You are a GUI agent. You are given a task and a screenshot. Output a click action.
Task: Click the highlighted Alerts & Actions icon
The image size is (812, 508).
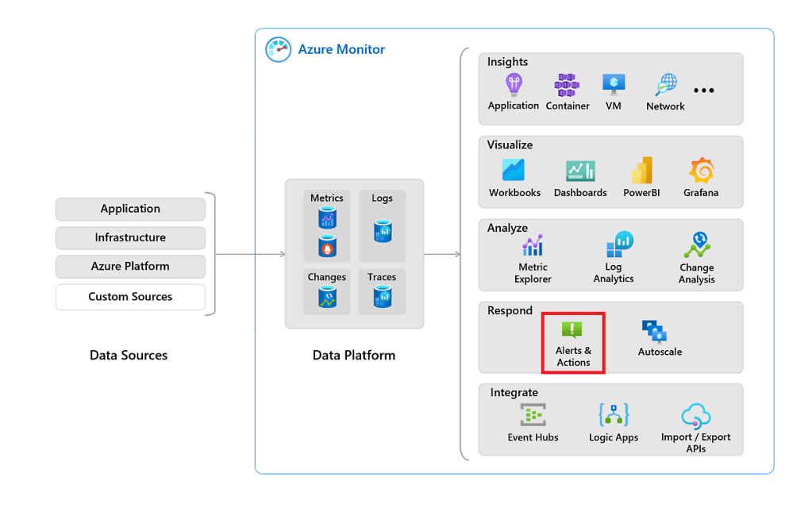coord(572,329)
